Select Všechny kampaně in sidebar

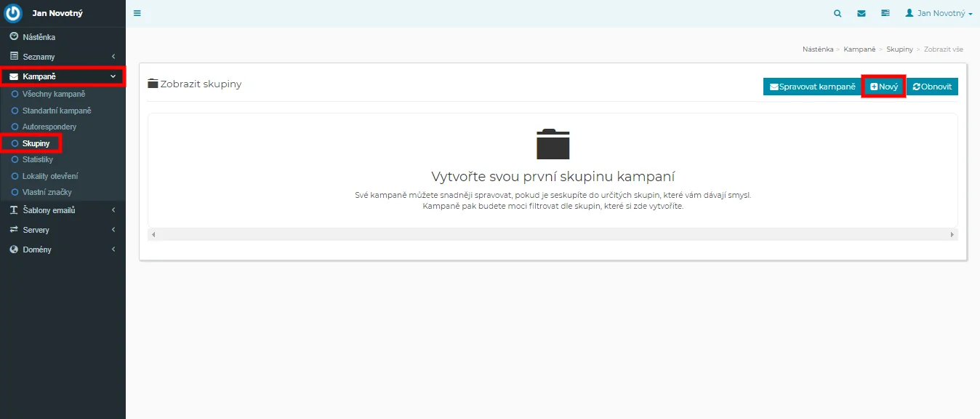coord(53,94)
